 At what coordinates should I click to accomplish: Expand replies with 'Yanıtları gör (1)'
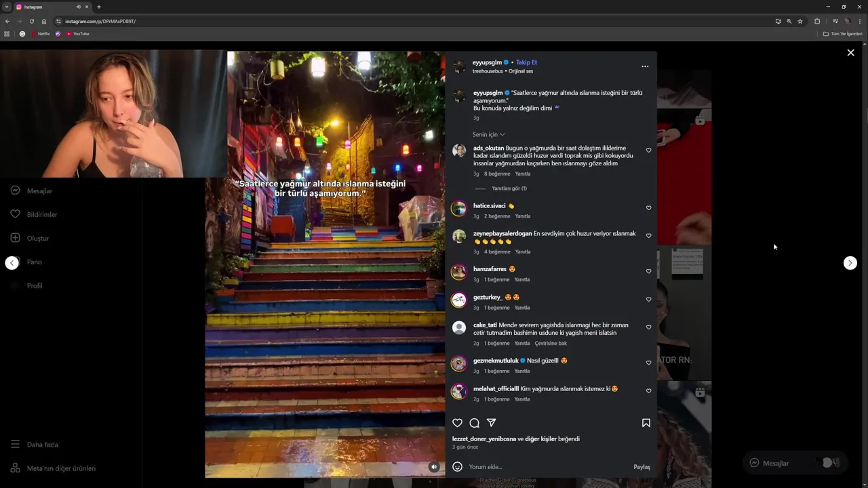point(509,188)
